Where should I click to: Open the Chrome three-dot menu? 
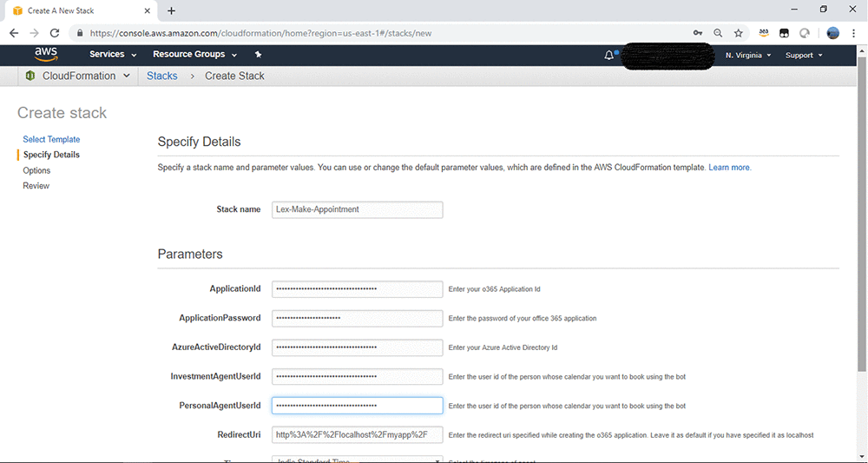[853, 33]
